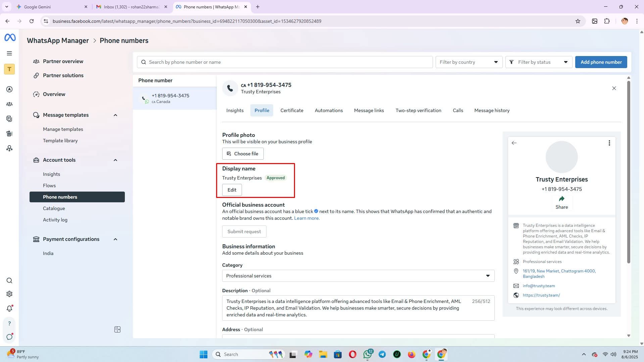
Task: Click Edit under Display name
Action: click(232, 190)
